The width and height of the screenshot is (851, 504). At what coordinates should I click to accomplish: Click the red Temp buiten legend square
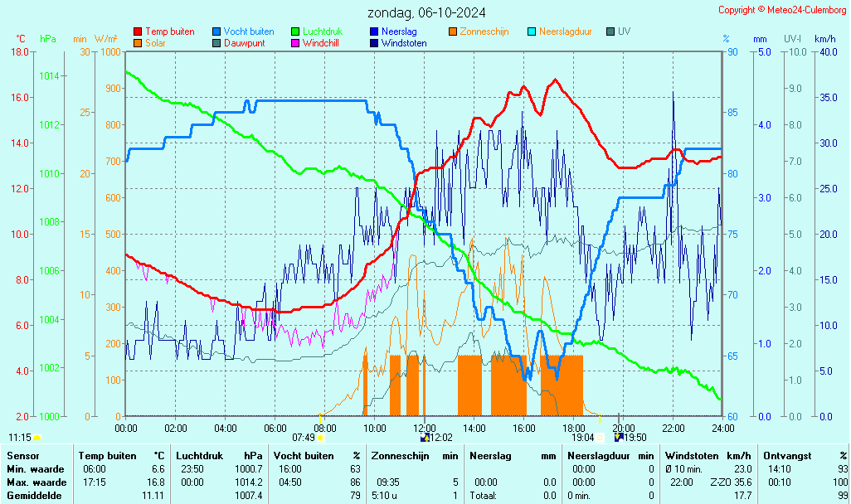point(138,31)
